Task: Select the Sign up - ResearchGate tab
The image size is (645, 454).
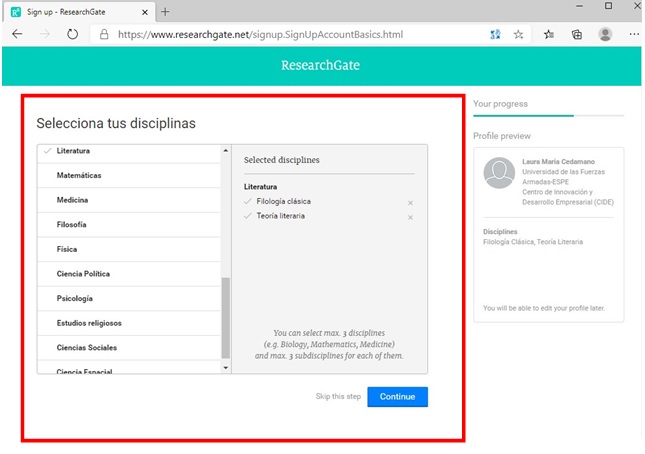Action: pyautogui.click(x=75, y=11)
